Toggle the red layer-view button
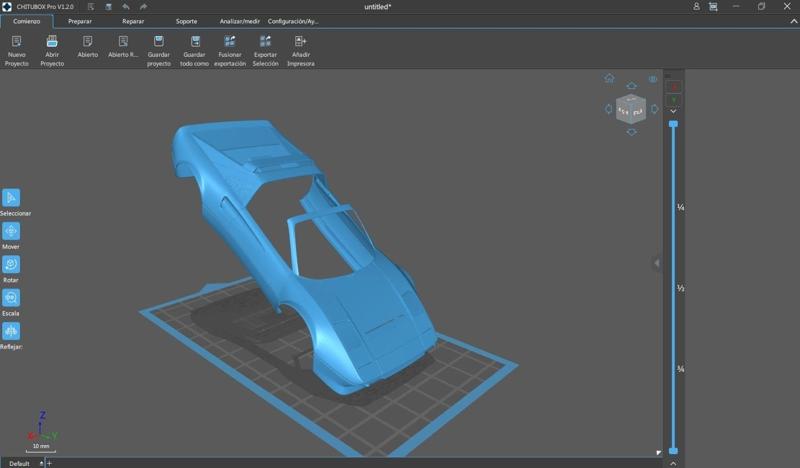The height and width of the screenshot is (468, 800). pos(673,87)
